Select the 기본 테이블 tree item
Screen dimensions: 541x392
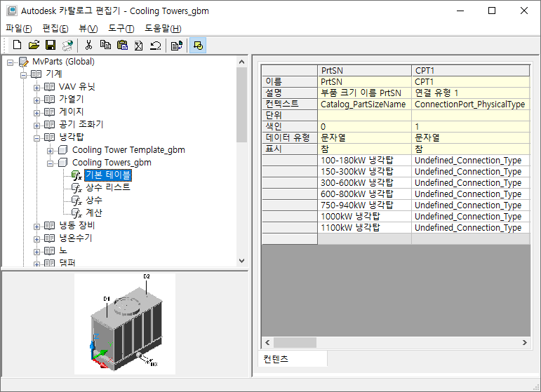coord(108,175)
